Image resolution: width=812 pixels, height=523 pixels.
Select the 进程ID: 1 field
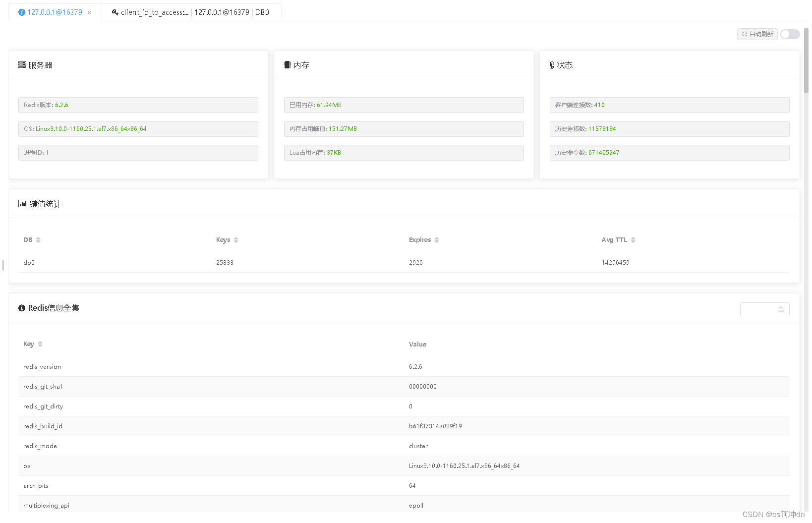[138, 153]
